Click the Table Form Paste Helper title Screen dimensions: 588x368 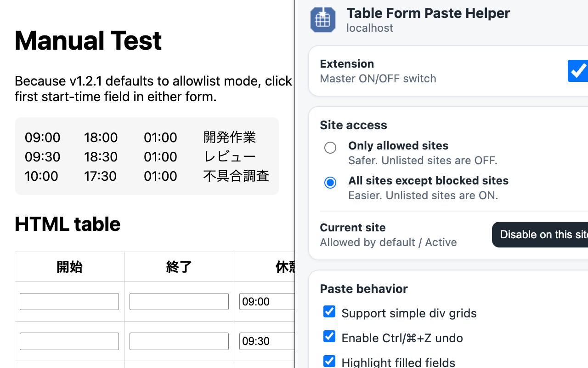pos(428,13)
